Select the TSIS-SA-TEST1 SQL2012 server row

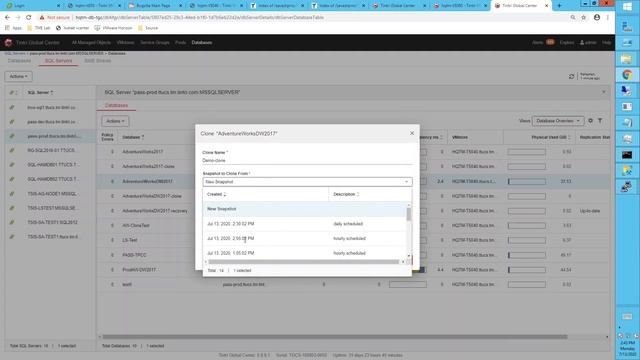point(50,222)
